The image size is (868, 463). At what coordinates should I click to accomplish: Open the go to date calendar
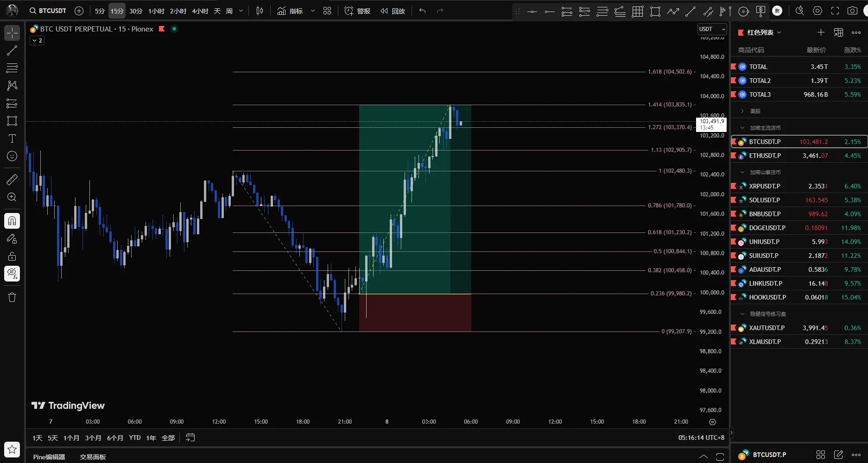click(x=190, y=438)
